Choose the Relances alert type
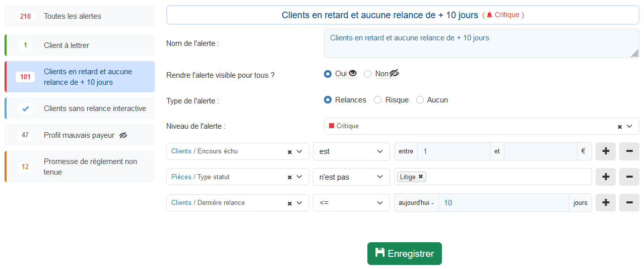This screenshot has width=644, height=269. point(328,100)
